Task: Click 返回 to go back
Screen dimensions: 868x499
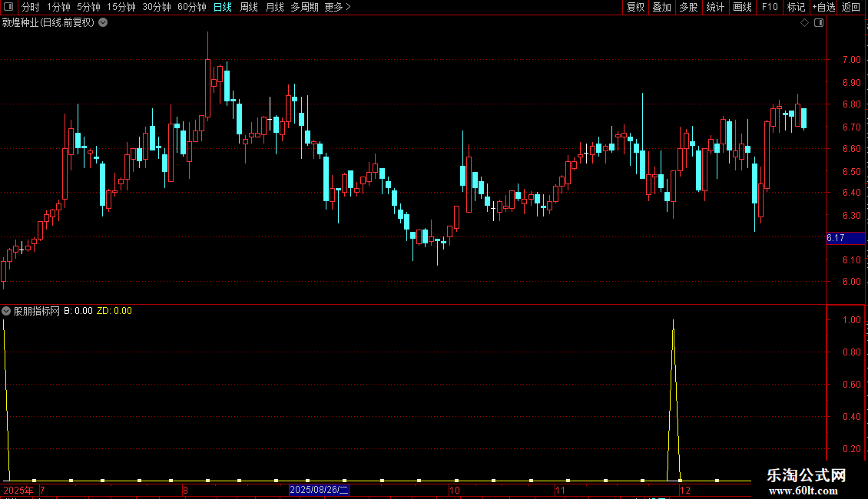Action: (851, 7)
